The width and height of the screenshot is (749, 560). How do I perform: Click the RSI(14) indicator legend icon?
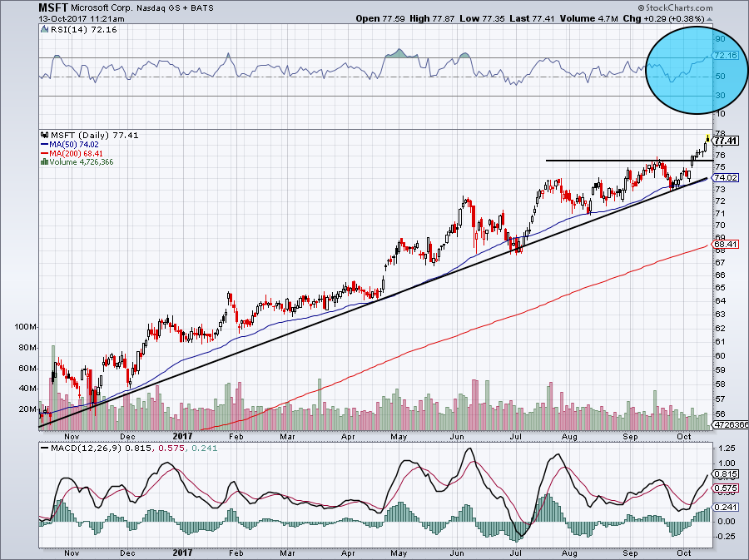44,30
